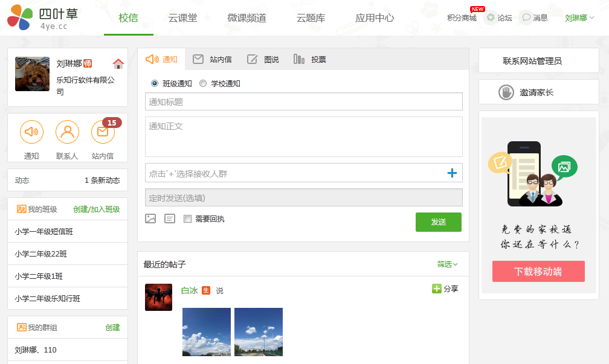Open second blue sky photo in post
Screen dimensions: 609x364
click(x=259, y=332)
